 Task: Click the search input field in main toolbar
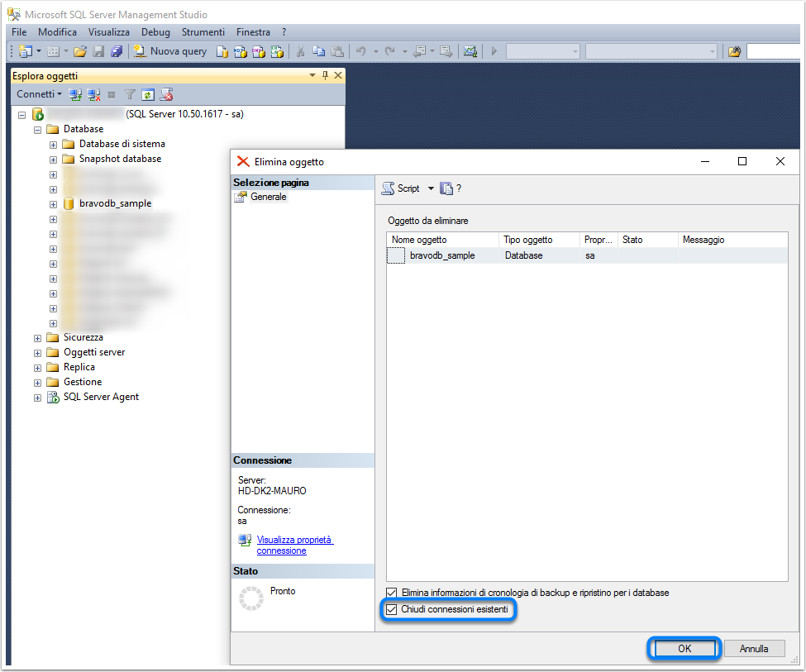click(774, 51)
